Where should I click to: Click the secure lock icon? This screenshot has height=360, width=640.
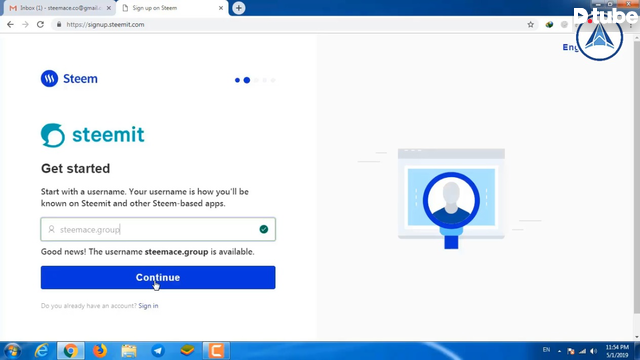(59, 24)
